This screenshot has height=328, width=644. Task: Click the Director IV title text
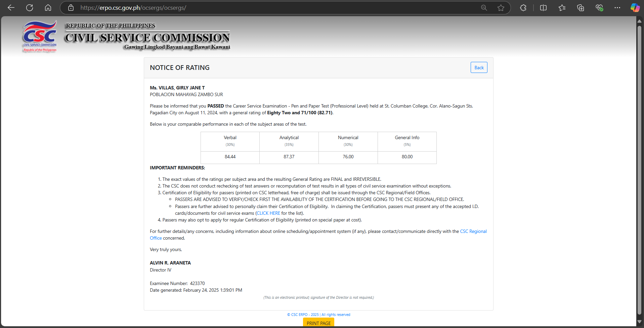161,270
